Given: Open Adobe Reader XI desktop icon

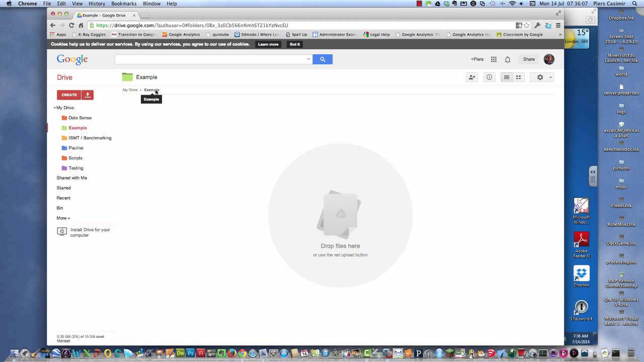Looking at the screenshot, I should (581, 244).
